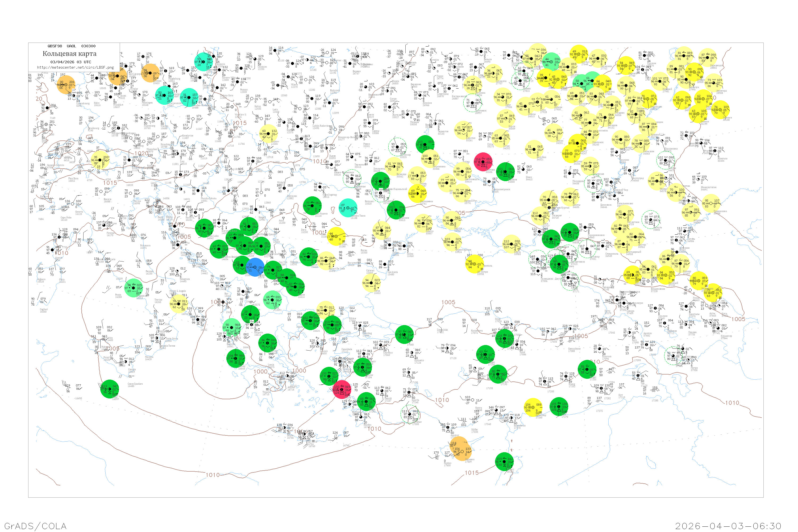Click the meteocenter.net LBSF.png URL text
This screenshot has width=798, height=532.
75,68
